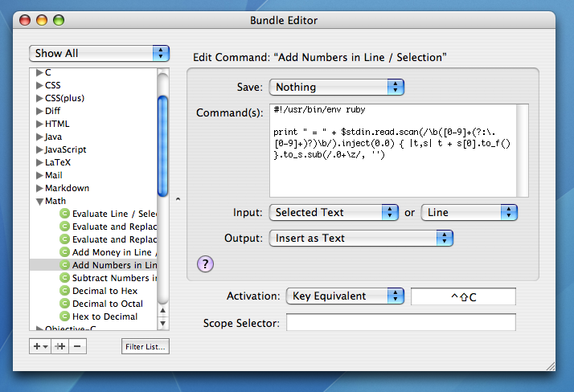Expand the LaTeX bundle
The width and height of the screenshot is (574, 392).
[x=39, y=162]
